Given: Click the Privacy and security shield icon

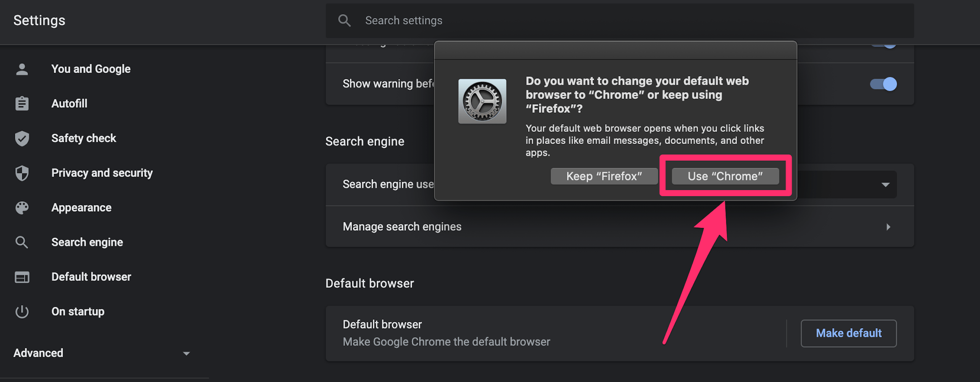Looking at the screenshot, I should (22, 173).
